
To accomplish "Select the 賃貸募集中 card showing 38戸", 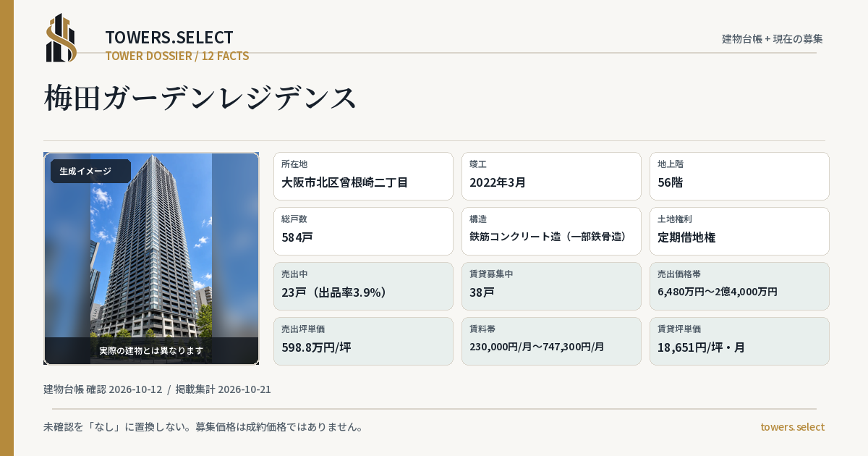I will 551,286.
